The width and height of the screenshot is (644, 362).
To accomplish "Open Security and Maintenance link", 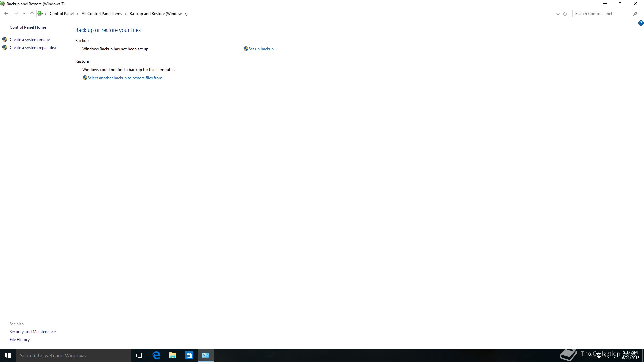I will 33,332.
